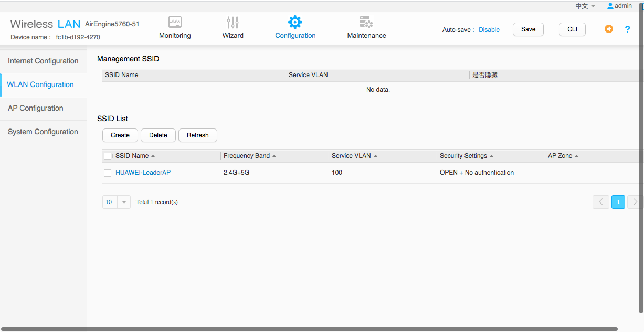This screenshot has width=644, height=332.
Task: Click the Monitoring icon in top navigation
Action: click(x=175, y=23)
